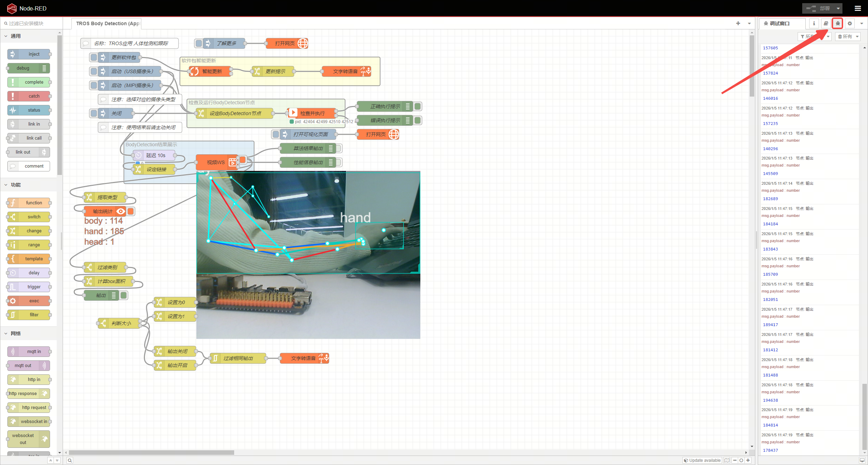Open the info sidebar tab
Image resolution: width=868 pixels, height=465 pixels.
[814, 23]
